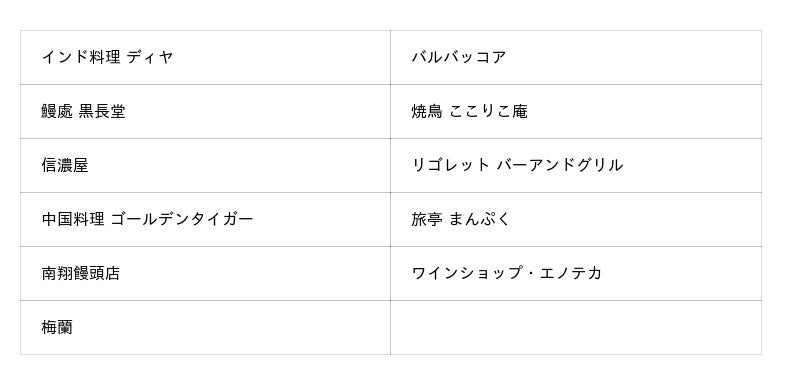This screenshot has height=385, width=800.
Task: Click the word ディヤ in first row
Action: 151,57
